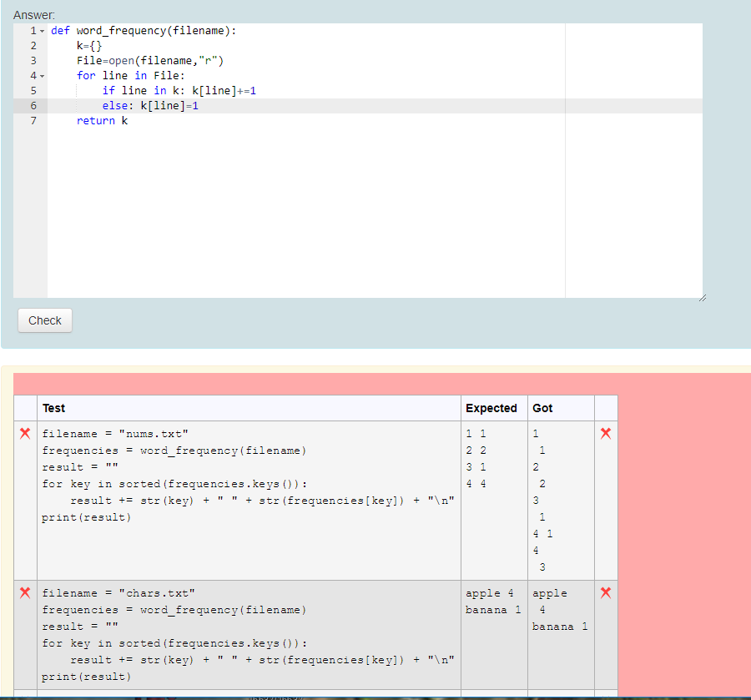751x700 pixels.
Task: Click the red X left of nums.txt test
Action: tap(25, 433)
